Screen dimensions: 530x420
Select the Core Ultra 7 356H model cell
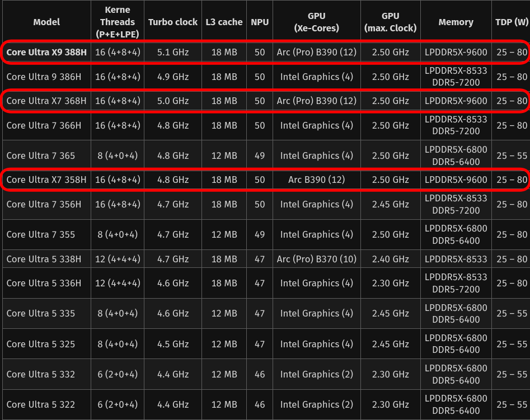[x=44, y=204]
